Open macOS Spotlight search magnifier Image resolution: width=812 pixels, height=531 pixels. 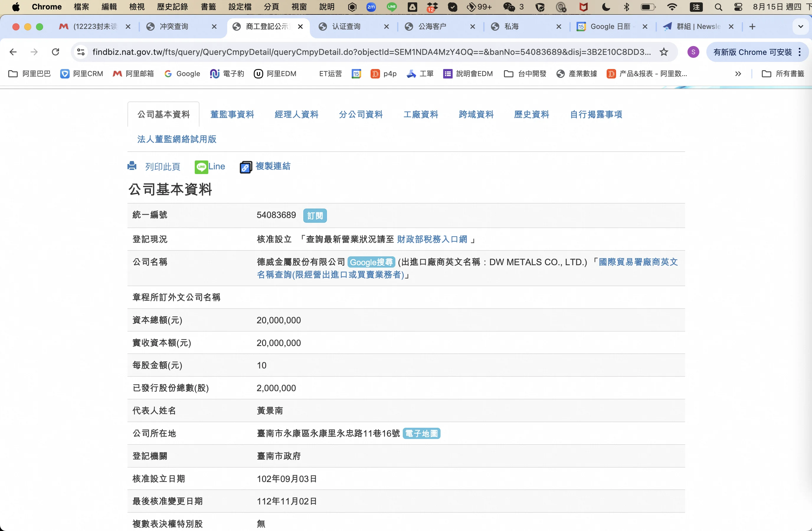tap(718, 7)
